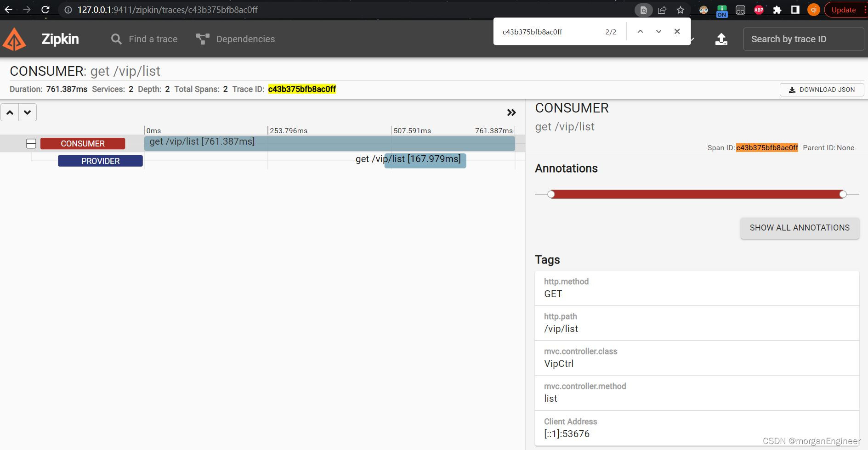The image size is (868, 450).
Task: Click the Zipkin title text
Action: [60, 39]
